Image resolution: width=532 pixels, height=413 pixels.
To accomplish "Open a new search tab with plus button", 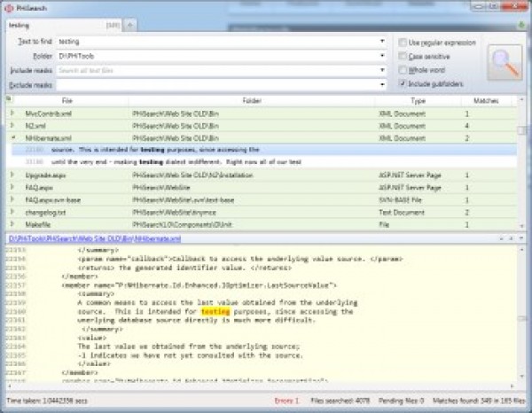I will (x=130, y=25).
